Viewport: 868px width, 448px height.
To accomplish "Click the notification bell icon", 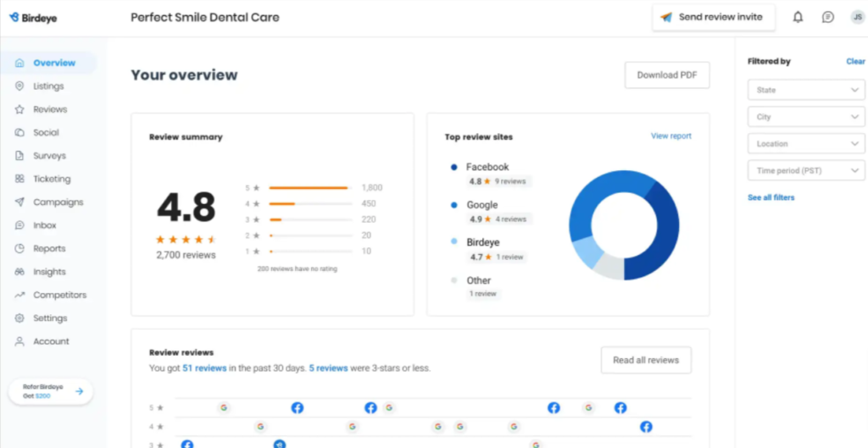I will coord(798,17).
